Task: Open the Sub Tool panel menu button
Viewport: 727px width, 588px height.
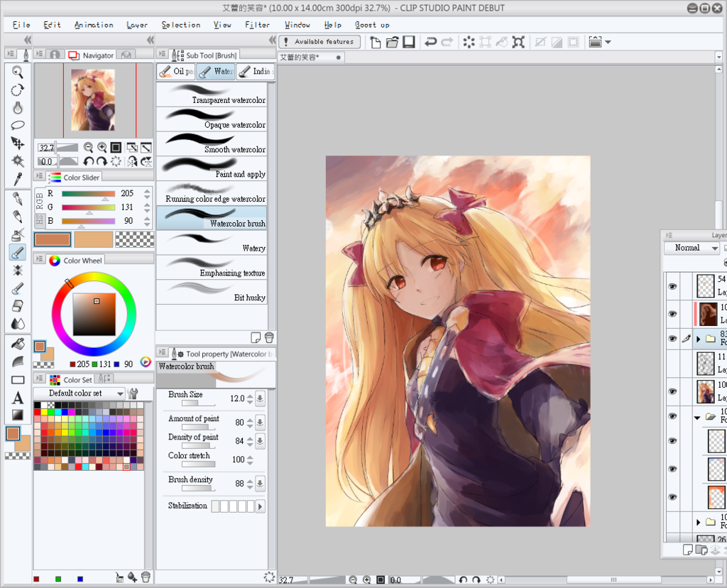Action: [x=162, y=54]
